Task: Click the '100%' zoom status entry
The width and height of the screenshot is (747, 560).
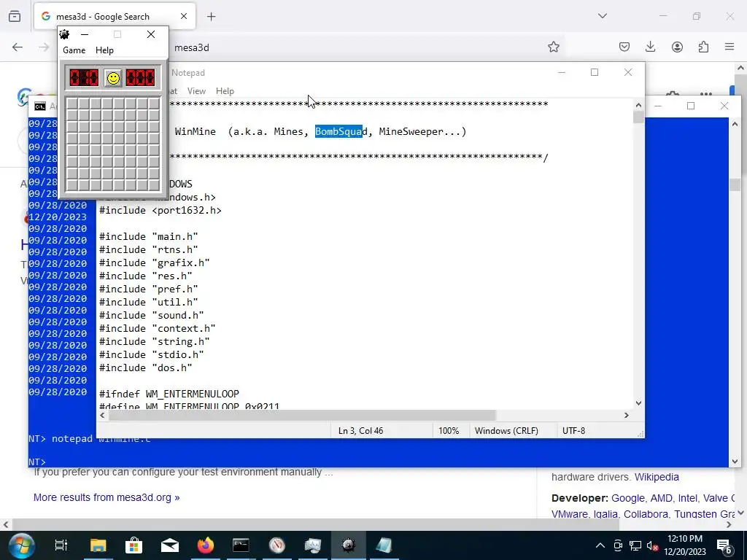Action: click(449, 430)
